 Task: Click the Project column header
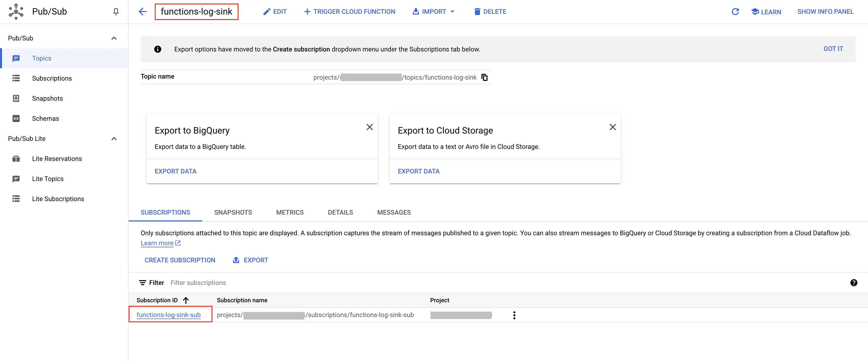[439, 300]
